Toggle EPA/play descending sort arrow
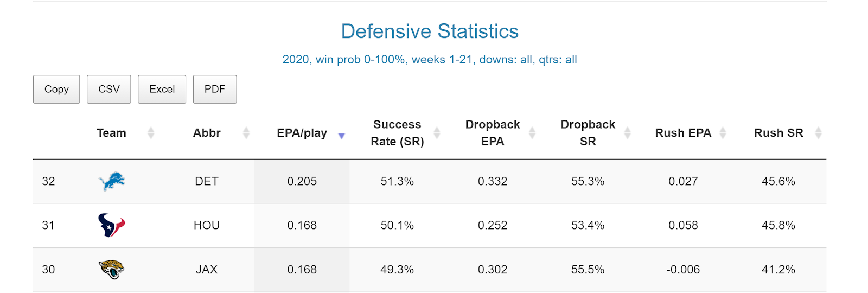 click(341, 136)
